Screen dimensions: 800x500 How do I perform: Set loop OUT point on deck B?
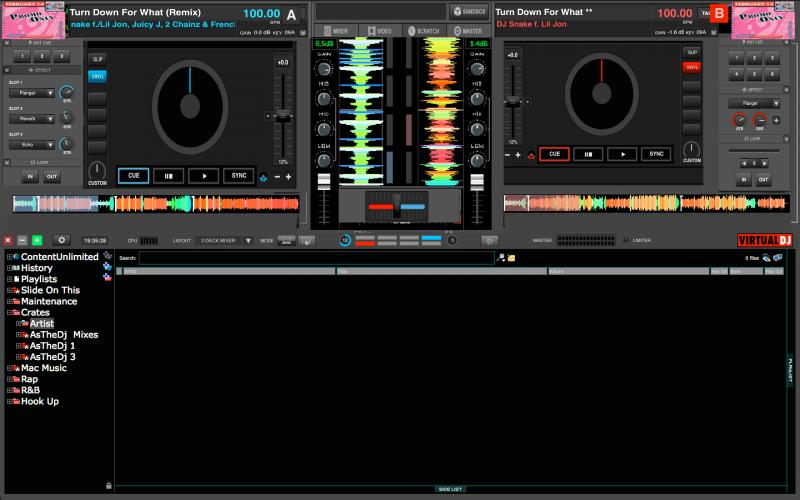click(763, 180)
